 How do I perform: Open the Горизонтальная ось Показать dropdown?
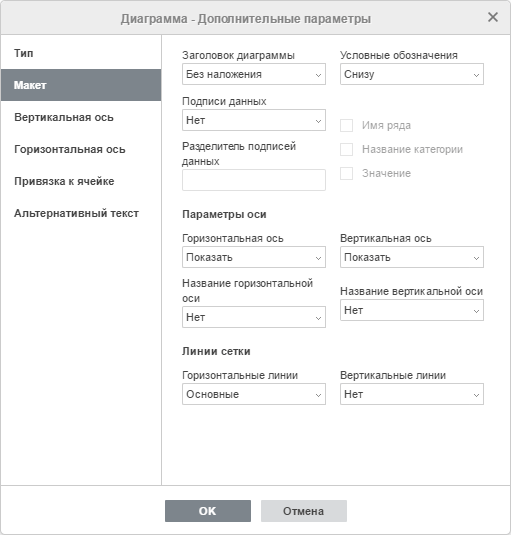tap(254, 257)
